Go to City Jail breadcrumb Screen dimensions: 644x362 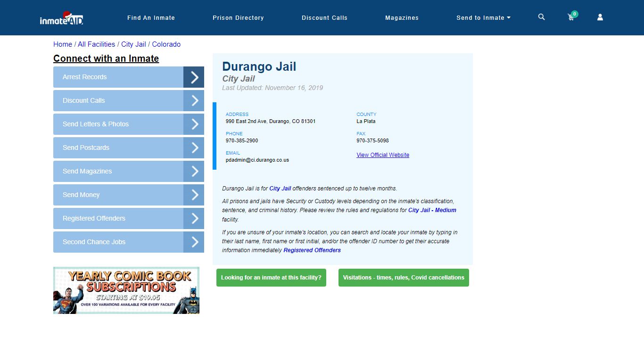pyautogui.click(x=133, y=44)
